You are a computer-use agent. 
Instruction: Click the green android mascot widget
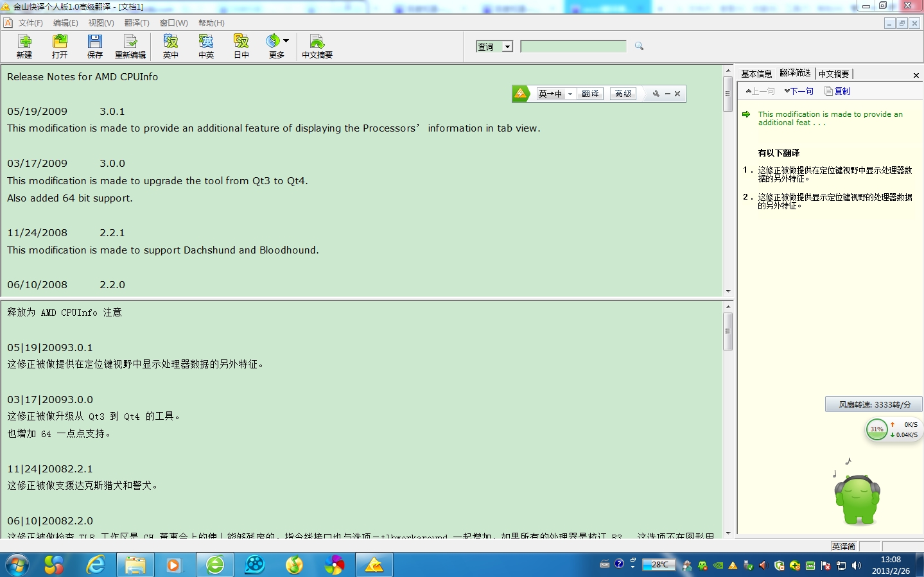click(x=857, y=499)
